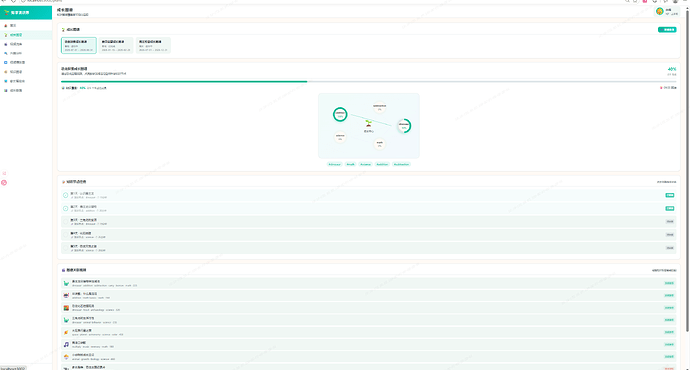Viewport: 690px width, 370px height.
Task: Select the active sprout-icon sidebar item
Action: point(26,35)
